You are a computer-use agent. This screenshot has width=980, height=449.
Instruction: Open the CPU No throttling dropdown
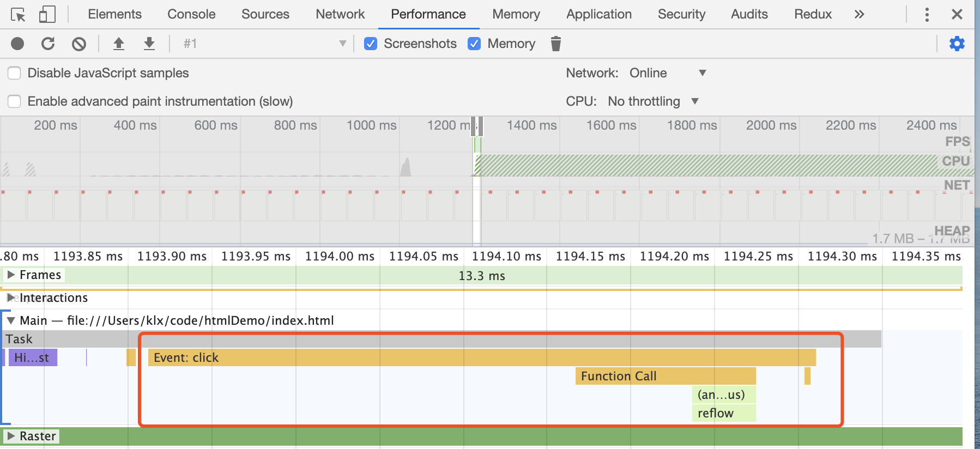click(653, 101)
